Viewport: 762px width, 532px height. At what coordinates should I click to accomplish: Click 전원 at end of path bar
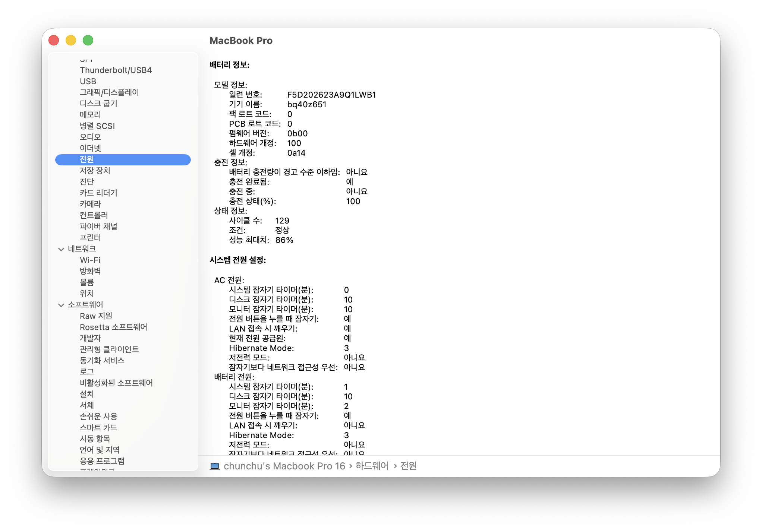408,466
